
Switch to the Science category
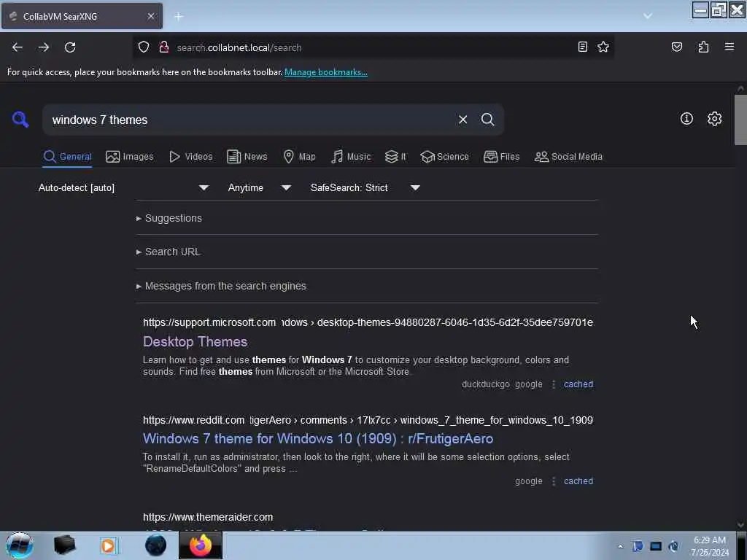tap(444, 157)
